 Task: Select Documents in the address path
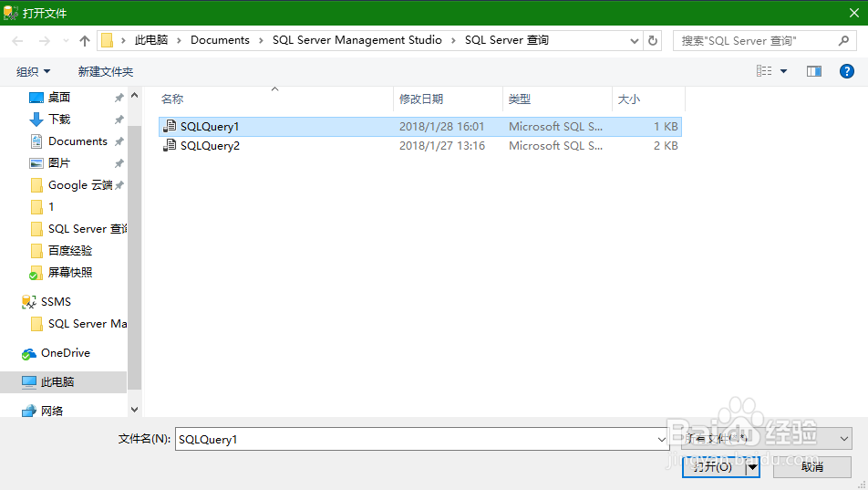pyautogui.click(x=220, y=40)
